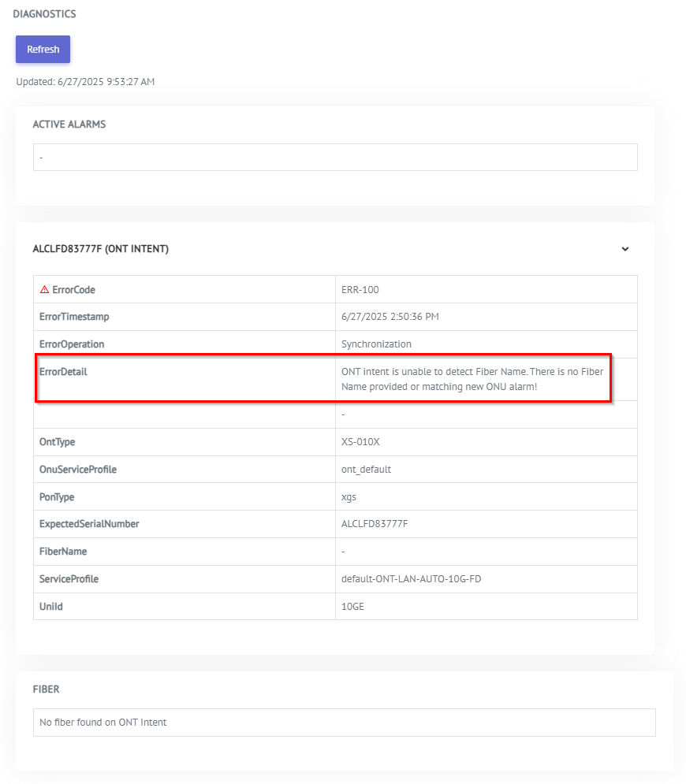Click the ALCLFD83777F (ONT INTENT) heading
Image resolution: width=686 pixels, height=784 pixels.
pos(100,249)
